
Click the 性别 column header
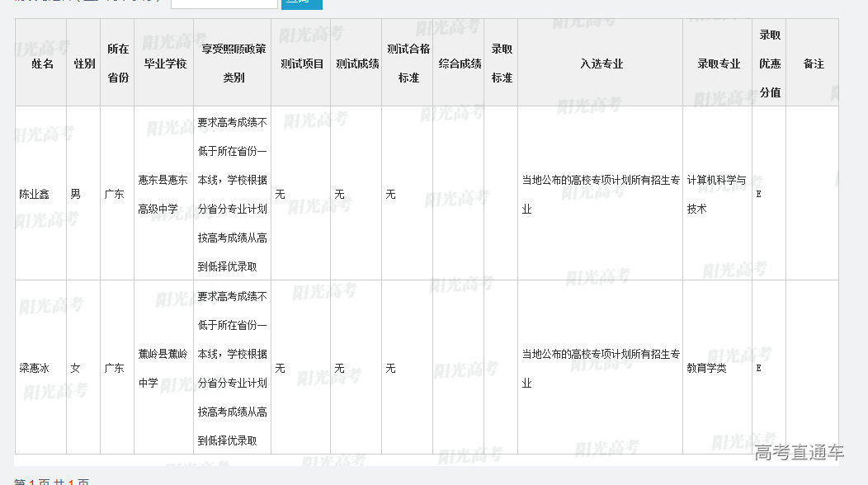click(x=84, y=64)
